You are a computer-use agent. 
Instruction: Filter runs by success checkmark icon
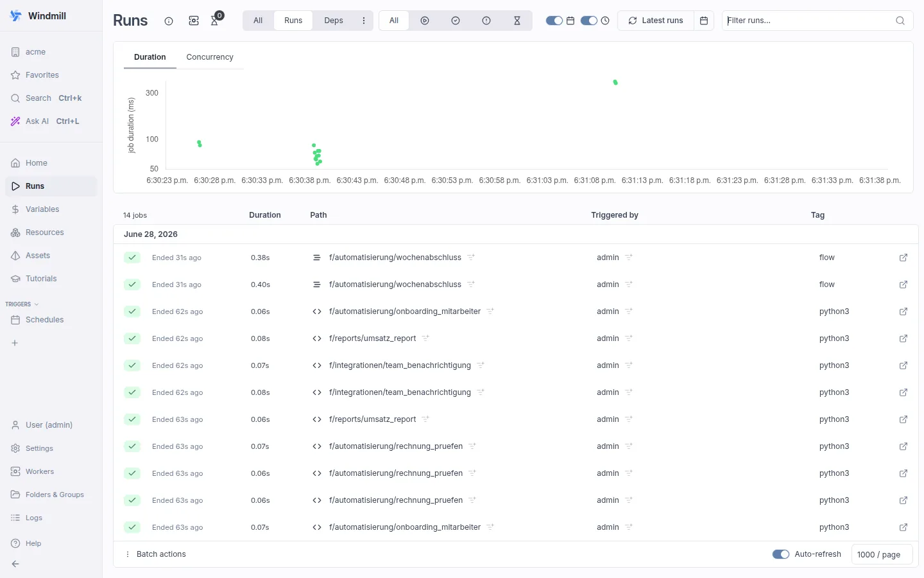[x=456, y=21]
